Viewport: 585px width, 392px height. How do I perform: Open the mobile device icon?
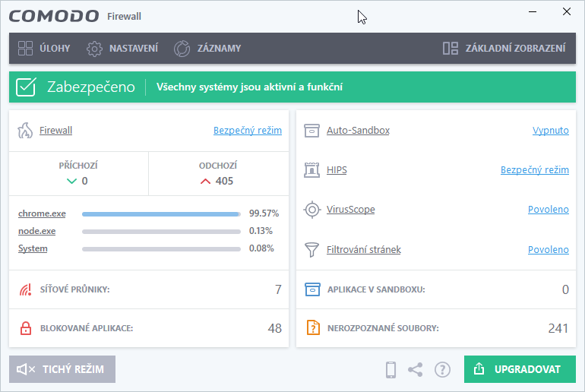pyautogui.click(x=391, y=370)
